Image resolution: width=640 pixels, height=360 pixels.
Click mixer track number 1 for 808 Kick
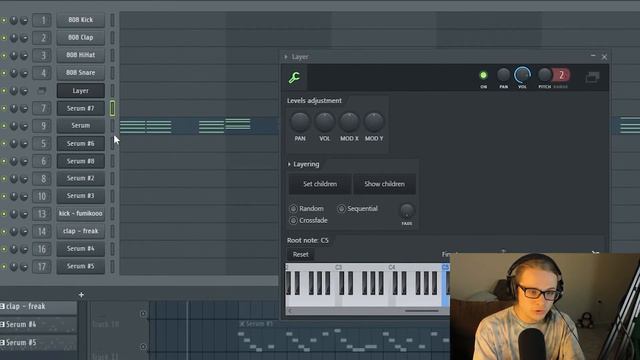pos(42,20)
